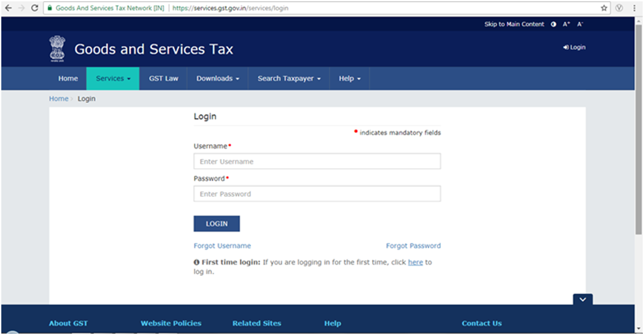The width and height of the screenshot is (644, 335).
Task: Open the GST Law menu item
Action: click(x=164, y=78)
